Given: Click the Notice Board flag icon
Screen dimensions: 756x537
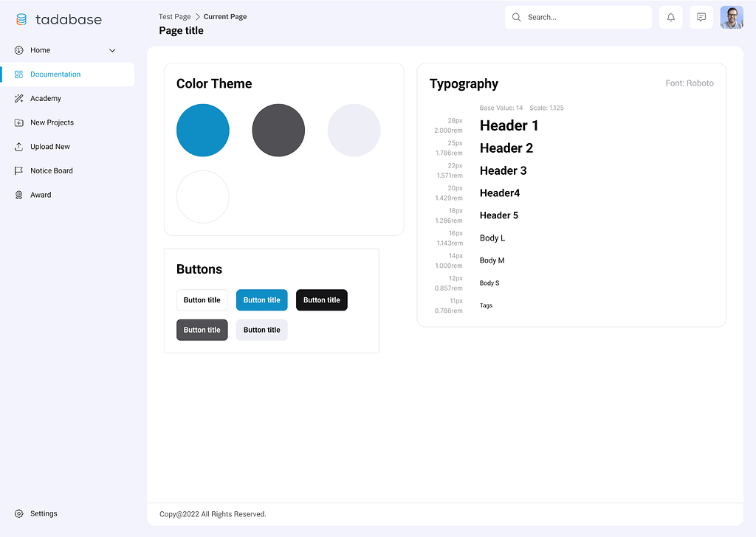Looking at the screenshot, I should pyautogui.click(x=19, y=171).
